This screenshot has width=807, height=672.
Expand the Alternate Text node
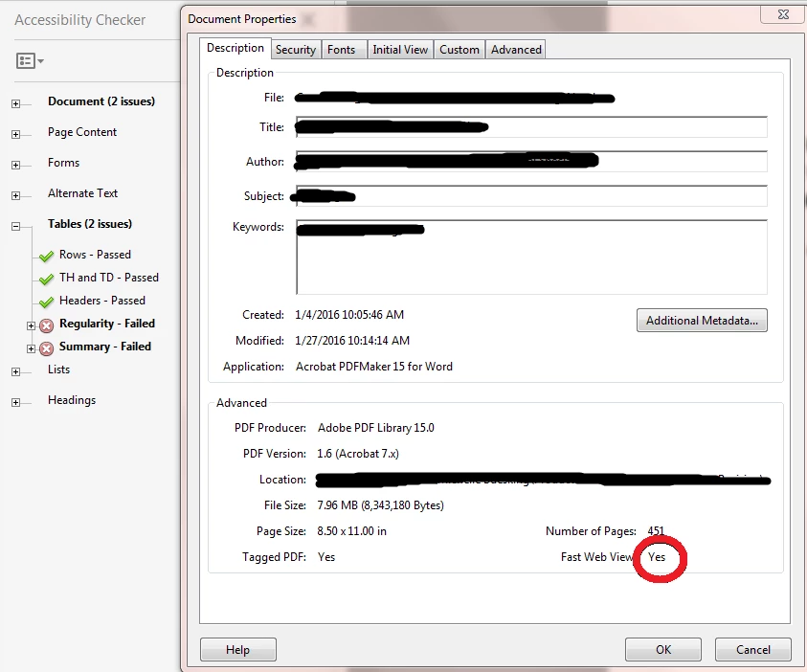click(16, 196)
